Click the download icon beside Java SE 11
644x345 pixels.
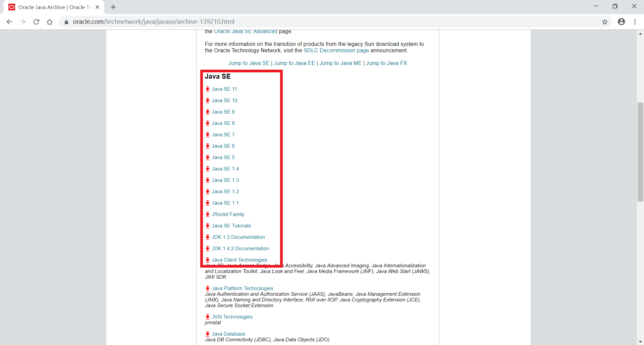coord(208,89)
